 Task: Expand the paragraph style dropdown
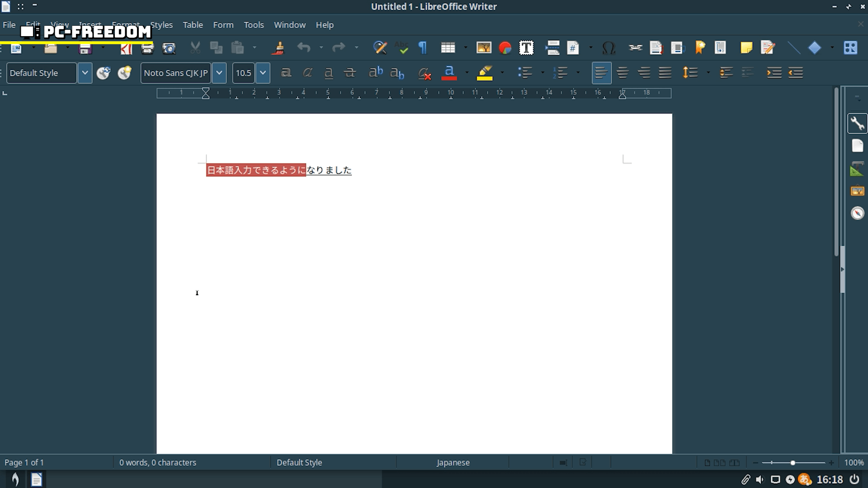point(85,73)
